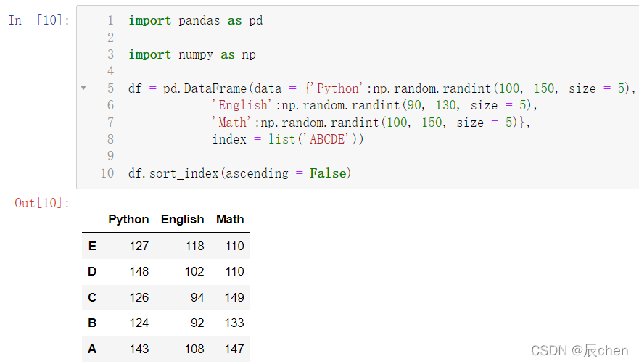Click the In [10] input prompt
The height and width of the screenshot is (364, 639).
point(39,20)
